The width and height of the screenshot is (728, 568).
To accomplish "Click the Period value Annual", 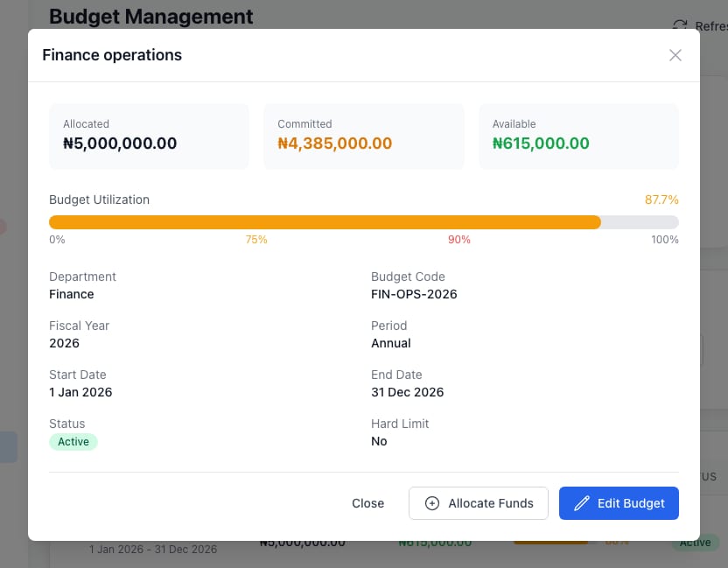I will (x=391, y=343).
